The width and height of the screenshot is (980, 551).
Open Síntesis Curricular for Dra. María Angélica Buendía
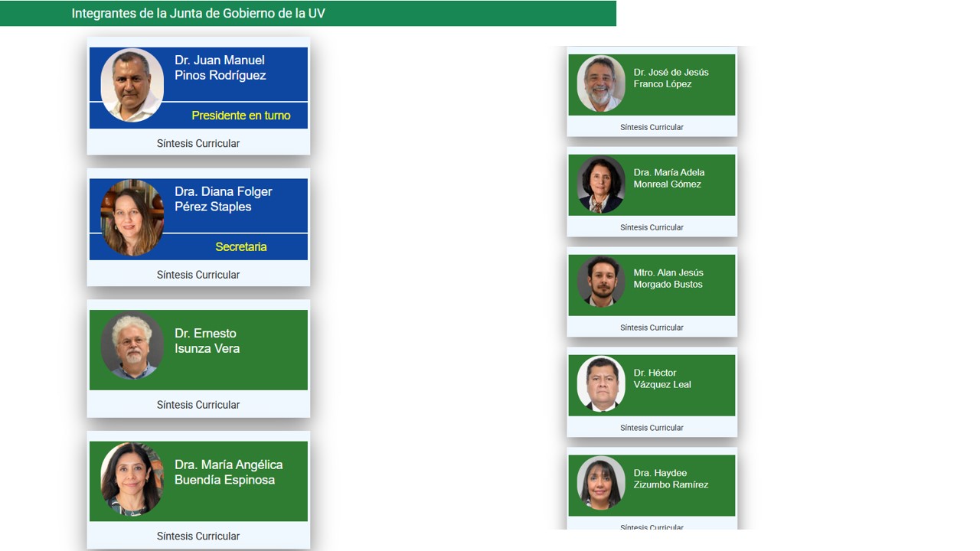(198, 536)
